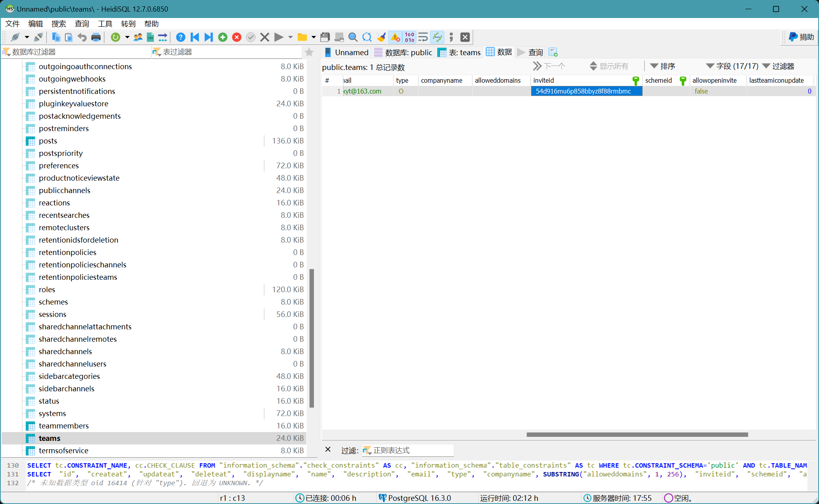Click the broom cleanup icon
This screenshot has height=504, width=819.
[x=382, y=37]
